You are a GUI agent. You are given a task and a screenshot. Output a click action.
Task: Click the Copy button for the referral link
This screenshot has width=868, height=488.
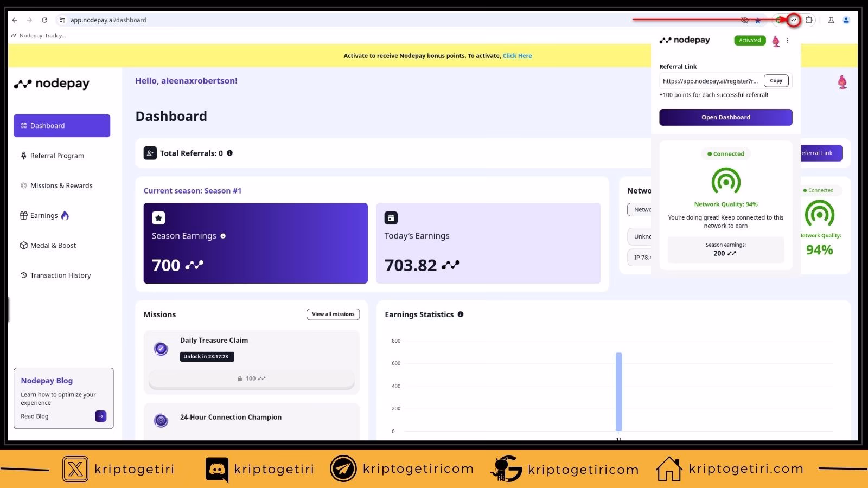click(776, 80)
